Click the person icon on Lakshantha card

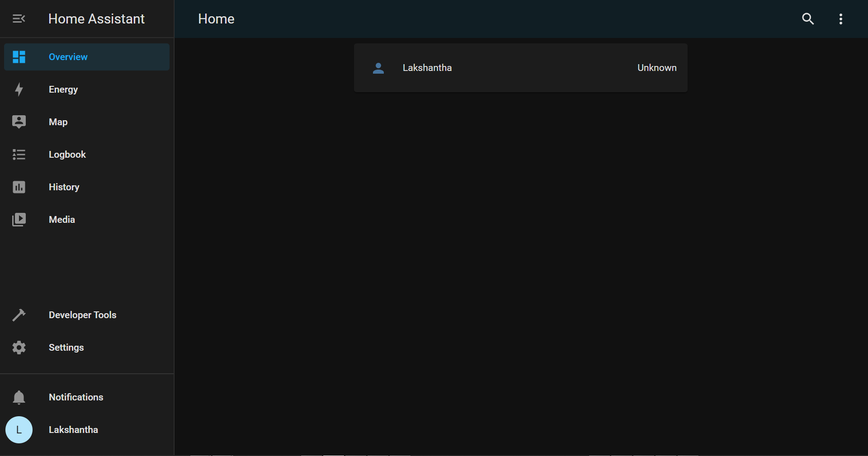pyautogui.click(x=378, y=68)
